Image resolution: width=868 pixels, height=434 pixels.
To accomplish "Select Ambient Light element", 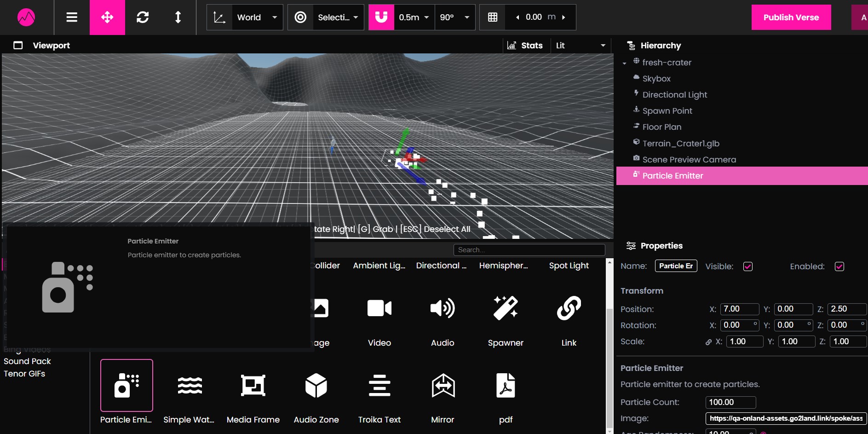I will 379,266.
